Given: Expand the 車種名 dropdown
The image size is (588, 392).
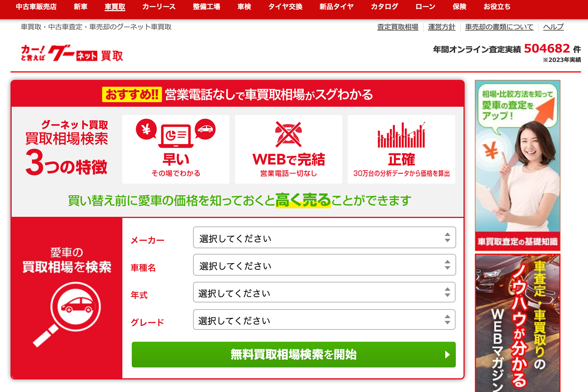Looking at the screenshot, I should click(325, 265).
